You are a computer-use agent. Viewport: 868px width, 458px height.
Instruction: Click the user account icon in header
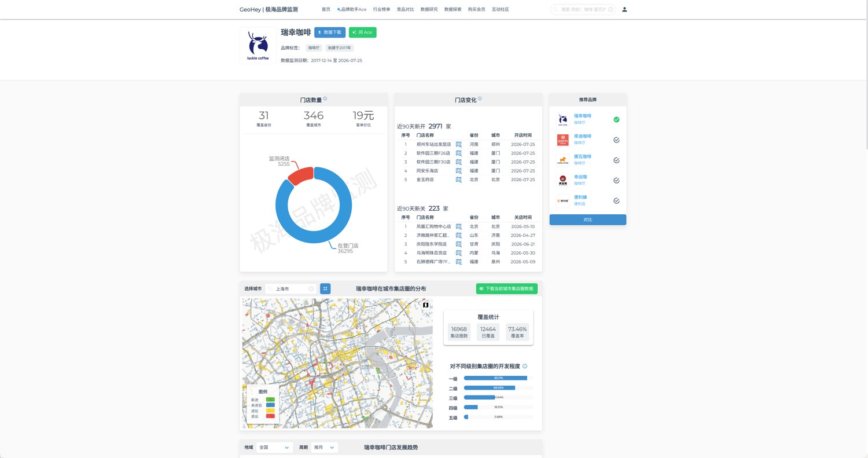tap(624, 9)
